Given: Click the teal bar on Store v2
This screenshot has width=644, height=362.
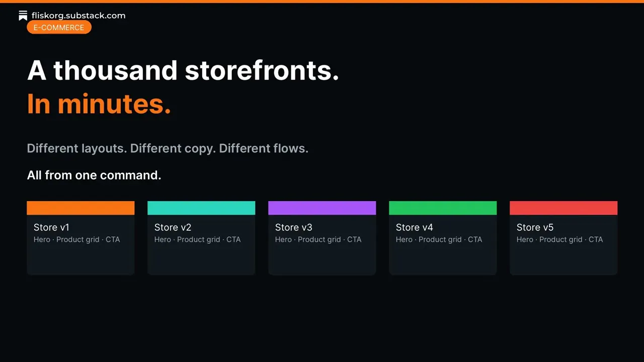Looking at the screenshot, I should pyautogui.click(x=201, y=208).
